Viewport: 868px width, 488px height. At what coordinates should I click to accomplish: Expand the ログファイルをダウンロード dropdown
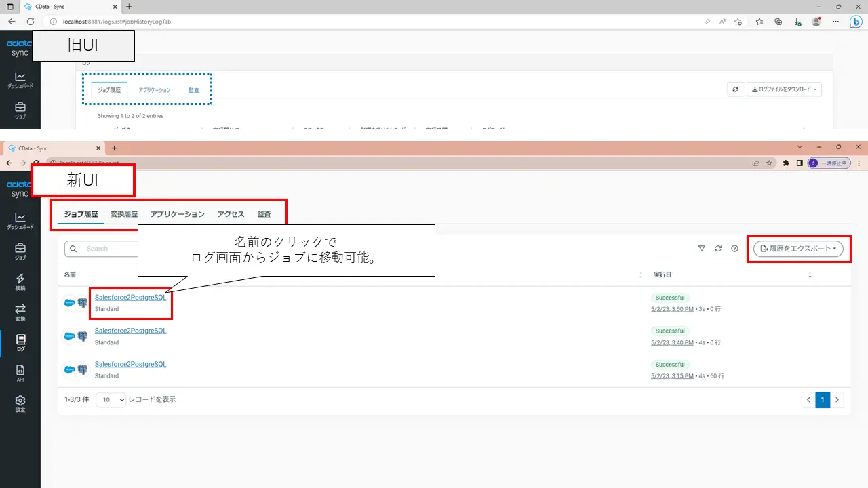pos(784,89)
